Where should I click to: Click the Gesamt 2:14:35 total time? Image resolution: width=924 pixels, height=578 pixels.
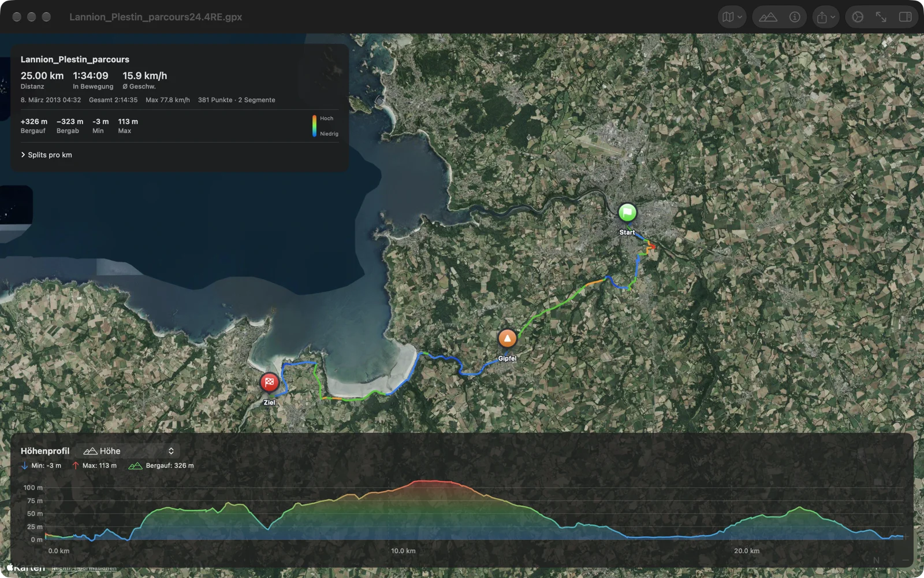click(x=113, y=100)
